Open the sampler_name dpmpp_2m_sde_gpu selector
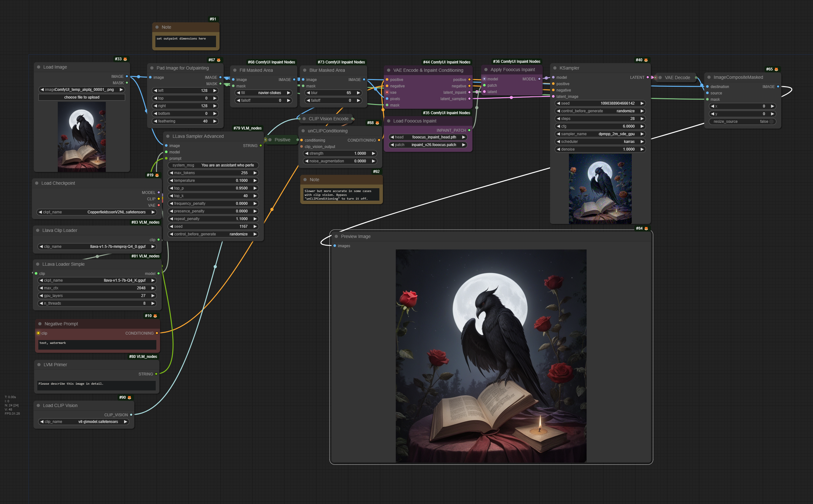The height and width of the screenshot is (504, 813). point(600,134)
